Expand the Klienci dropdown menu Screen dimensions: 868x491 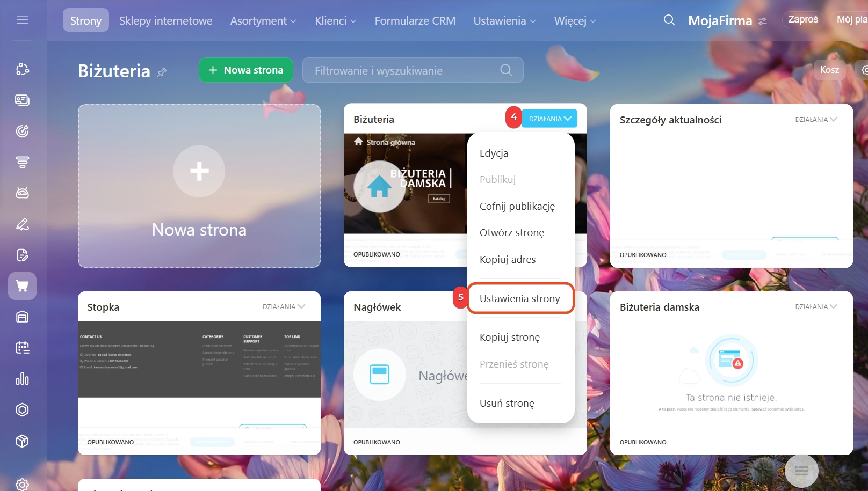(x=335, y=21)
